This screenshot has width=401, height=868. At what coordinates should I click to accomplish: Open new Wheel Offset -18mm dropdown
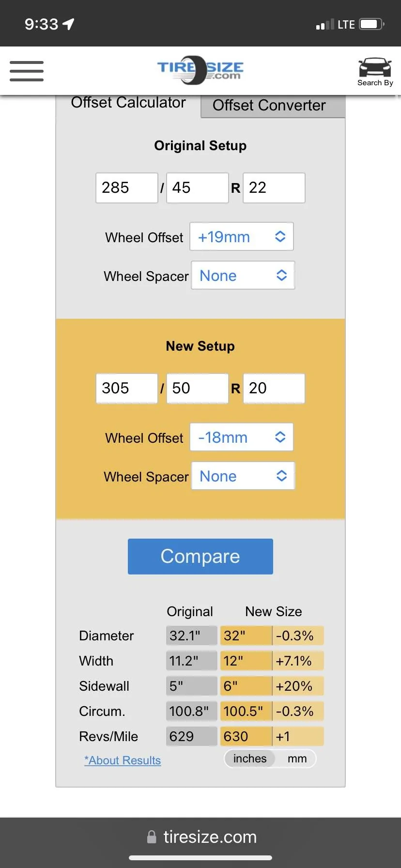(241, 437)
